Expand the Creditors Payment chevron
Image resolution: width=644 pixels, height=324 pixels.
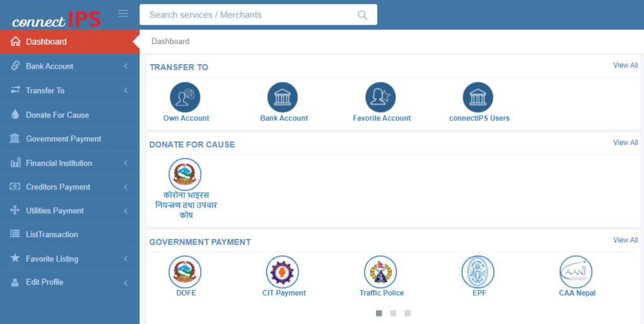(126, 187)
